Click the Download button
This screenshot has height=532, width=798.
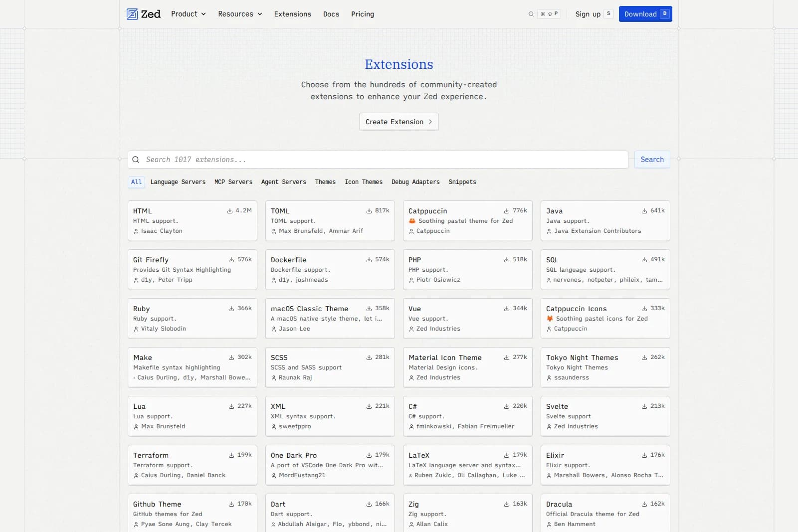[x=641, y=14]
